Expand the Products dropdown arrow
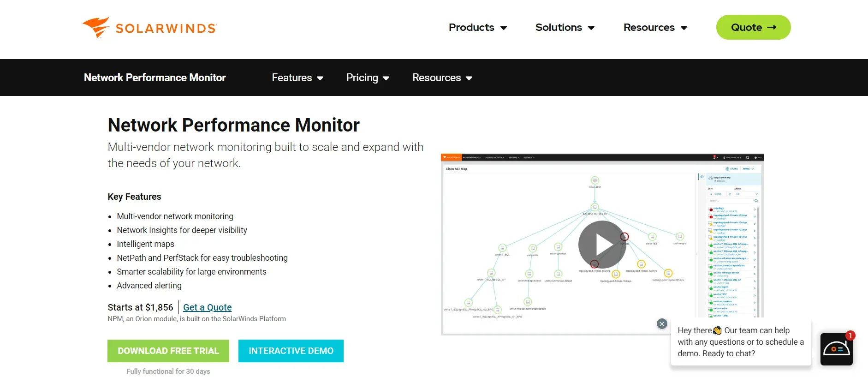This screenshot has height=383, width=868. click(504, 28)
